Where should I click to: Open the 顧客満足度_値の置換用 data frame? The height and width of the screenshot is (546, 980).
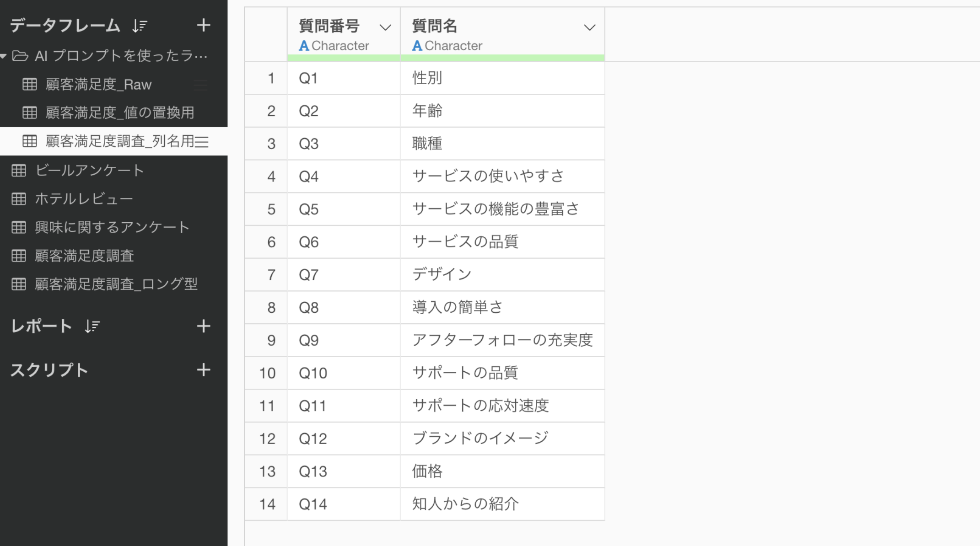(x=120, y=113)
